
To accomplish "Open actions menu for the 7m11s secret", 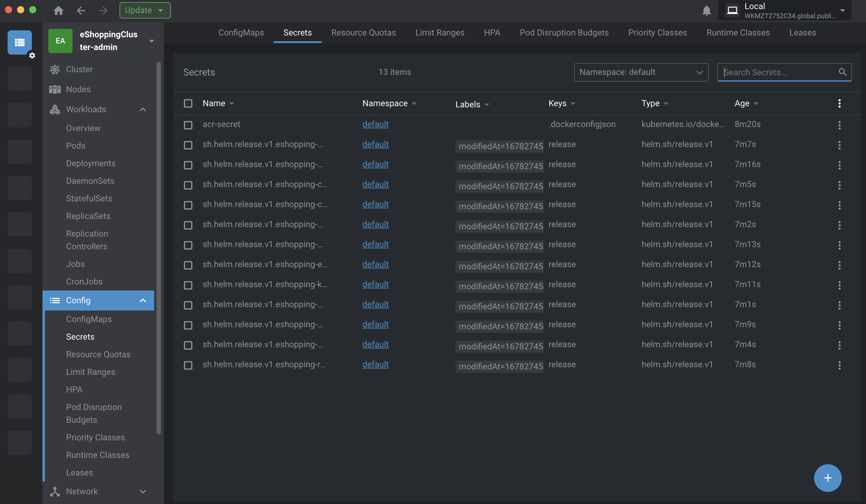I will [x=839, y=285].
